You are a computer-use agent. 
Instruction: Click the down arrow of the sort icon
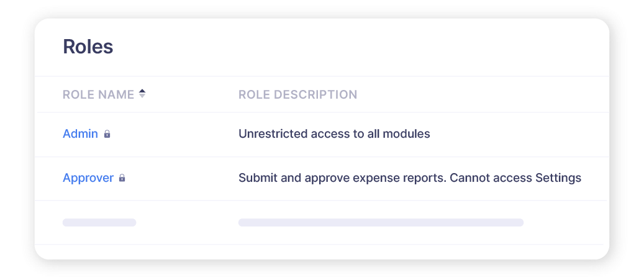point(142,97)
